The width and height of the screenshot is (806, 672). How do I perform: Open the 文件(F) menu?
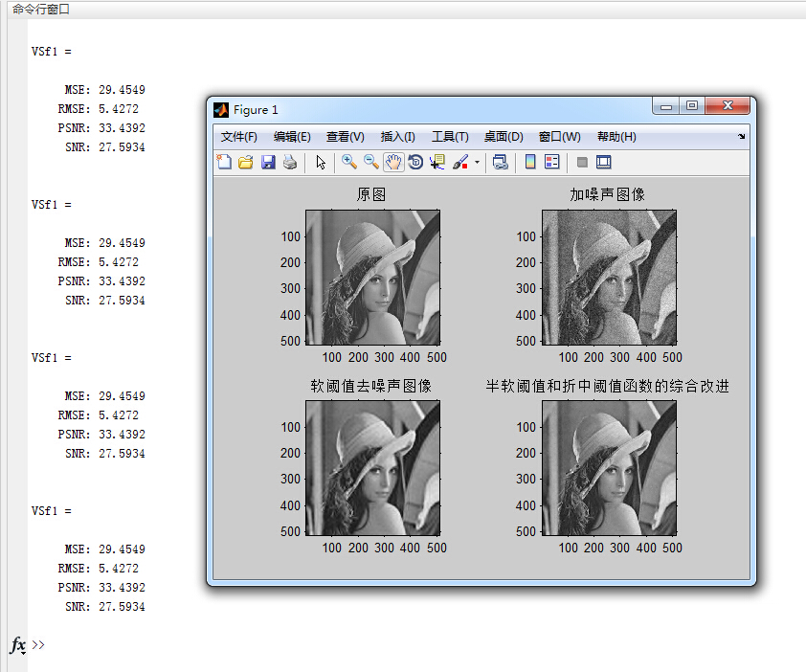(x=239, y=137)
